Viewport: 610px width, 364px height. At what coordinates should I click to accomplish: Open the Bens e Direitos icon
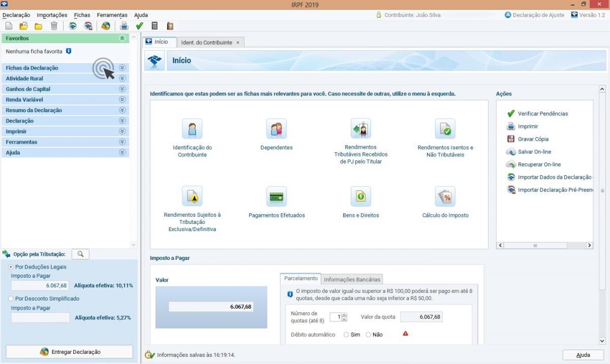[x=361, y=196]
